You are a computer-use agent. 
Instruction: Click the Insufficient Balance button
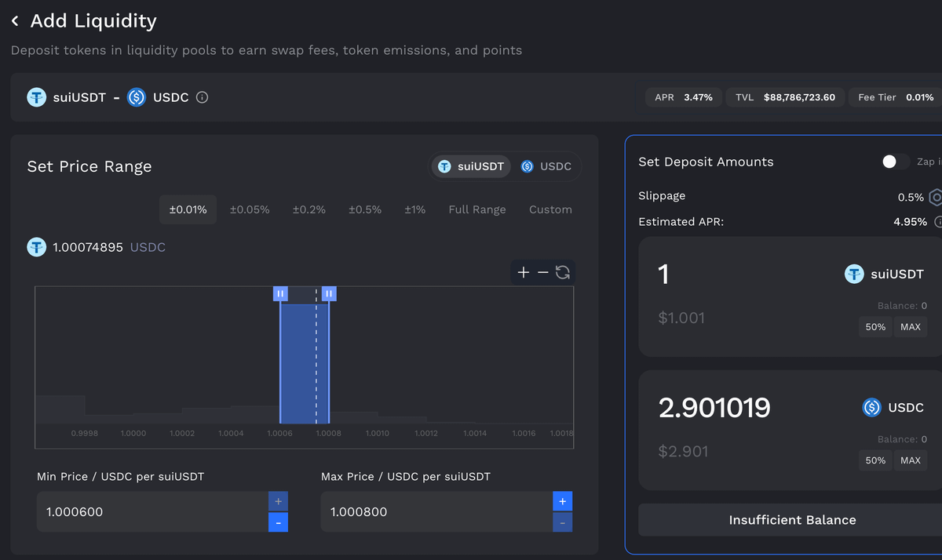coord(792,520)
